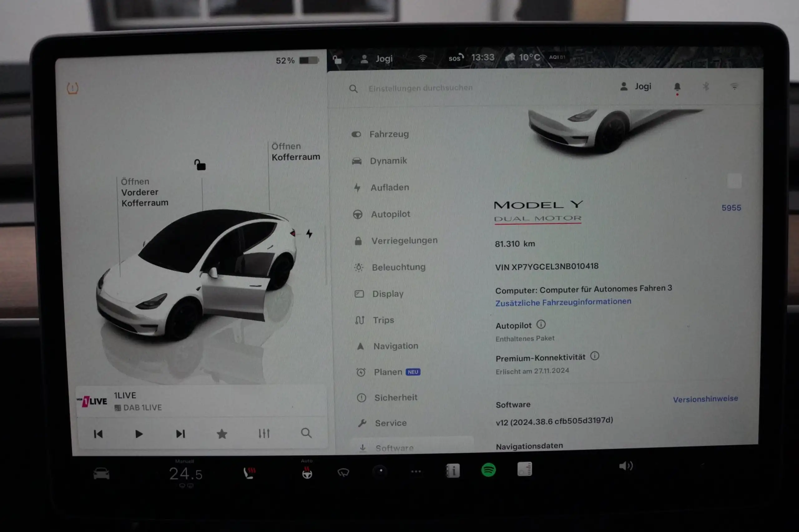Image resolution: width=799 pixels, height=532 pixels.
Task: Select the Sicherheit settings menu
Action: pyautogui.click(x=387, y=397)
